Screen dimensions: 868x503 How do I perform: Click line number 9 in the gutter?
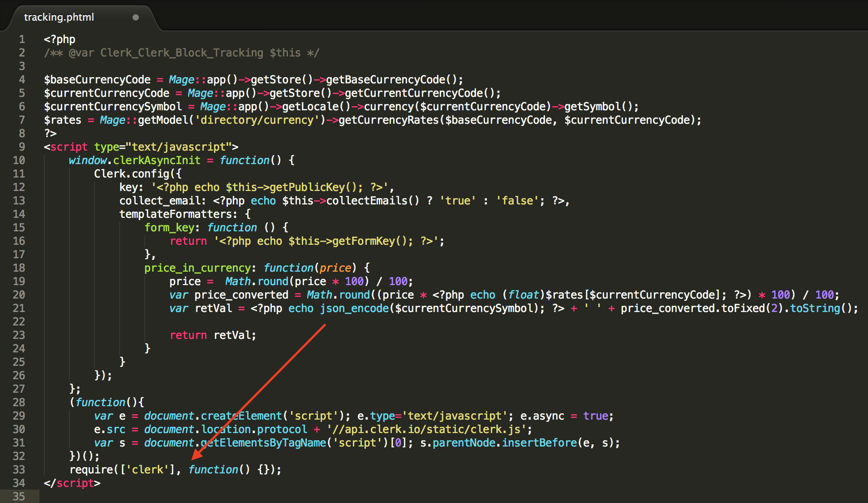[22, 147]
